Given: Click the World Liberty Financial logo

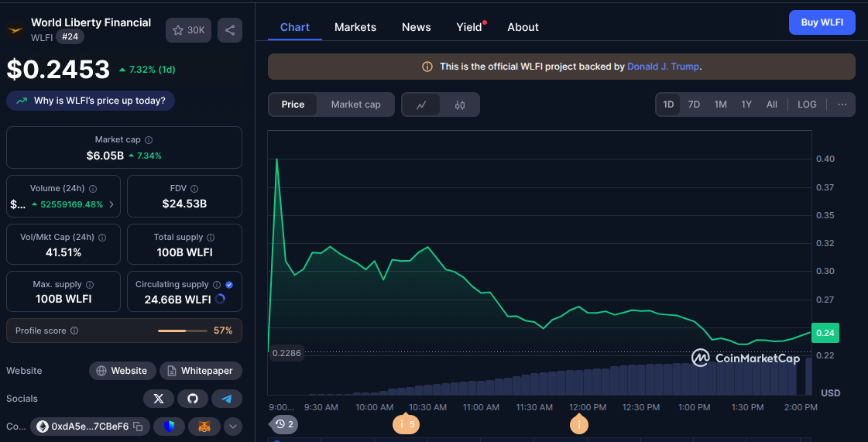Looking at the screenshot, I should [x=15, y=29].
